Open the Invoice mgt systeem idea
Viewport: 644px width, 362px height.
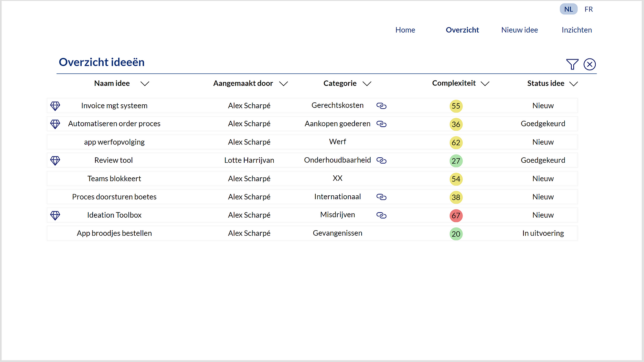click(x=114, y=106)
